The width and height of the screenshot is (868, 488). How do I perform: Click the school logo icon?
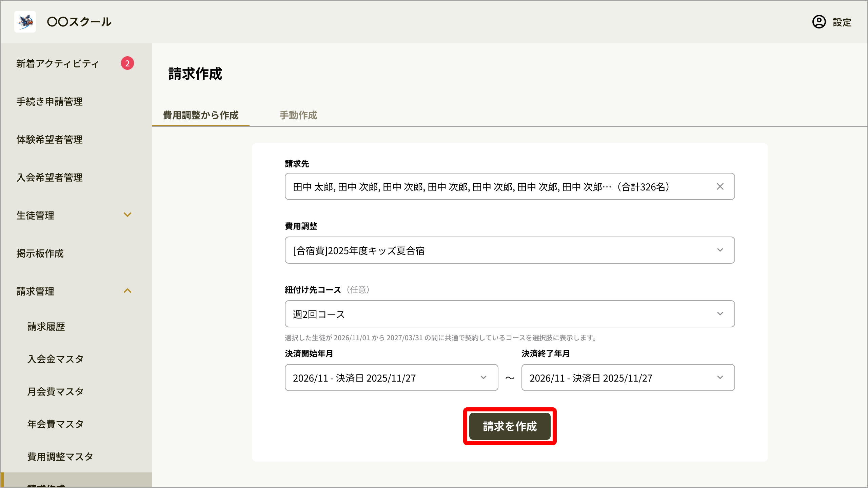[25, 22]
